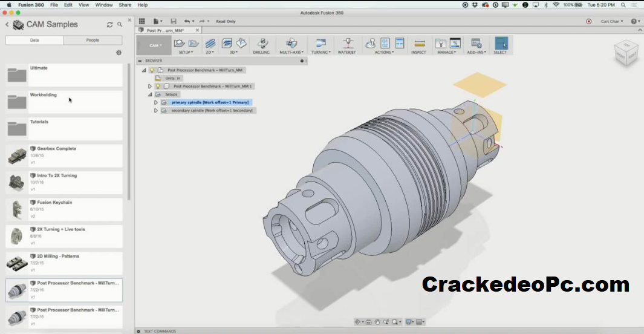Select the Waterjet tool icon
The height and width of the screenshot is (334, 644).
pos(348,43)
